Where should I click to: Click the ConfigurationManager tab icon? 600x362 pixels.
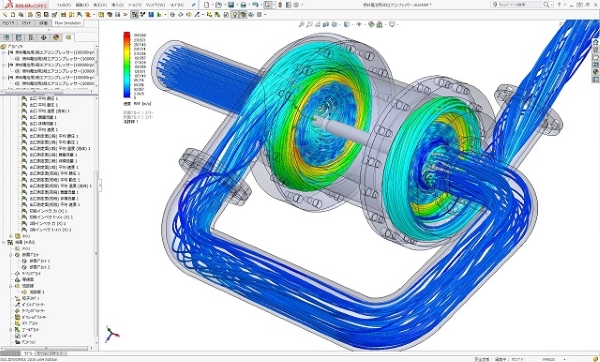31,38
